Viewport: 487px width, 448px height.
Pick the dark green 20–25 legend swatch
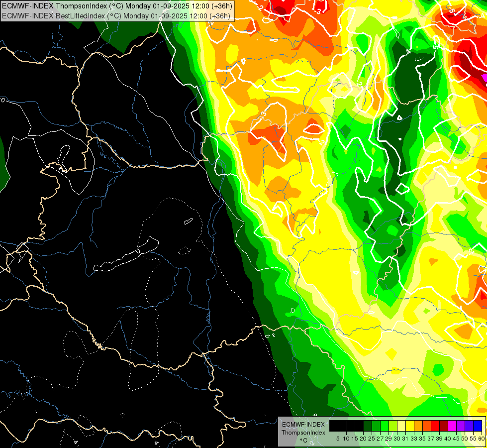coord(368,426)
